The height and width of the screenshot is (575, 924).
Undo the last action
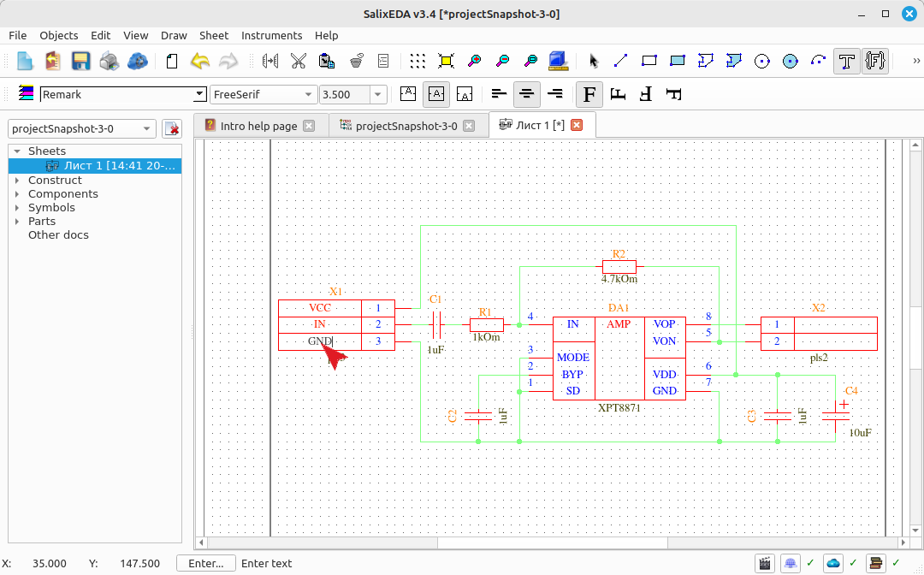(x=200, y=61)
